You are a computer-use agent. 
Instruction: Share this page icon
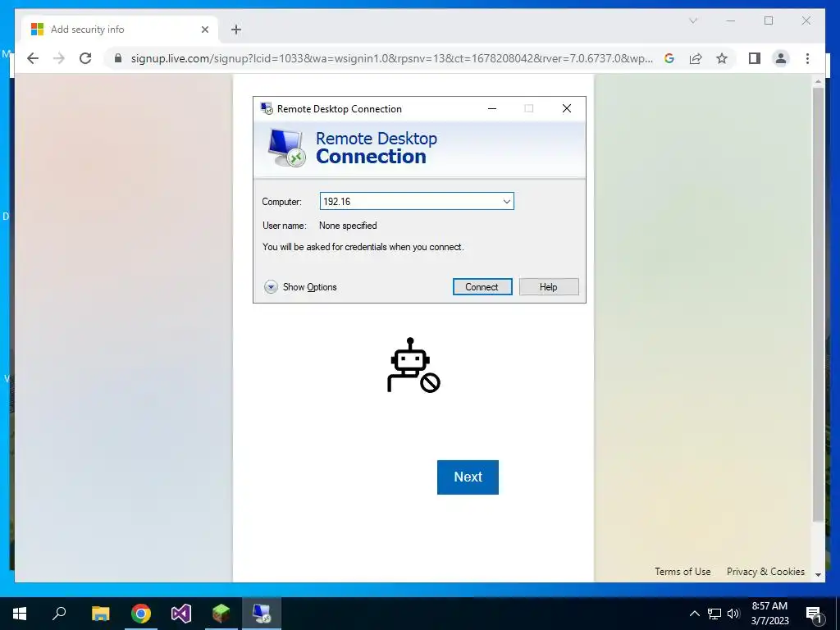tap(696, 58)
